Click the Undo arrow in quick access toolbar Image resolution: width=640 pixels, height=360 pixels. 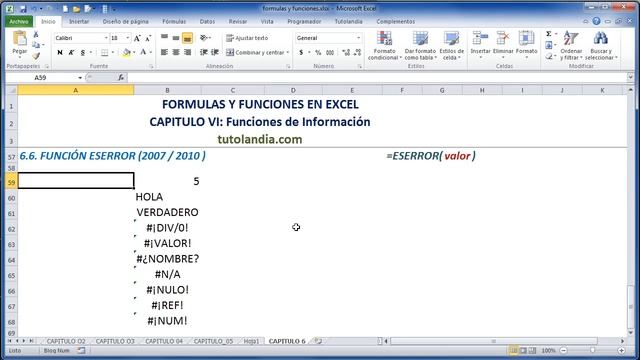(x=34, y=9)
